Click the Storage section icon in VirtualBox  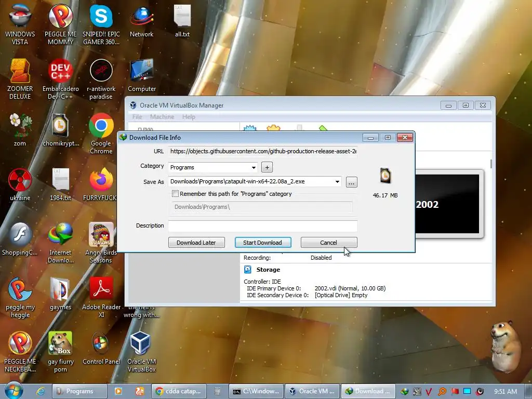click(x=248, y=270)
